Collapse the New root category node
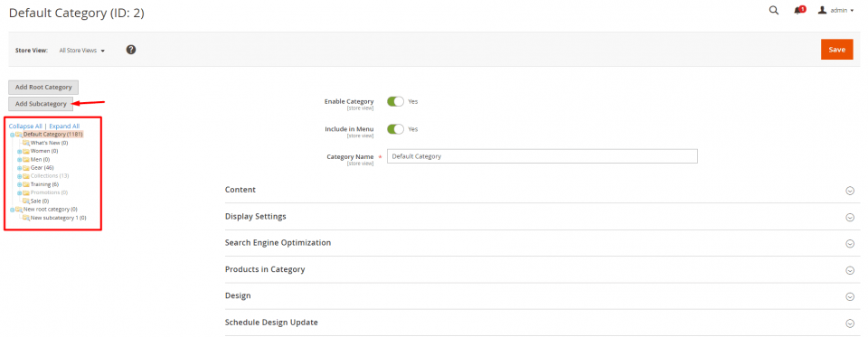 [x=12, y=210]
